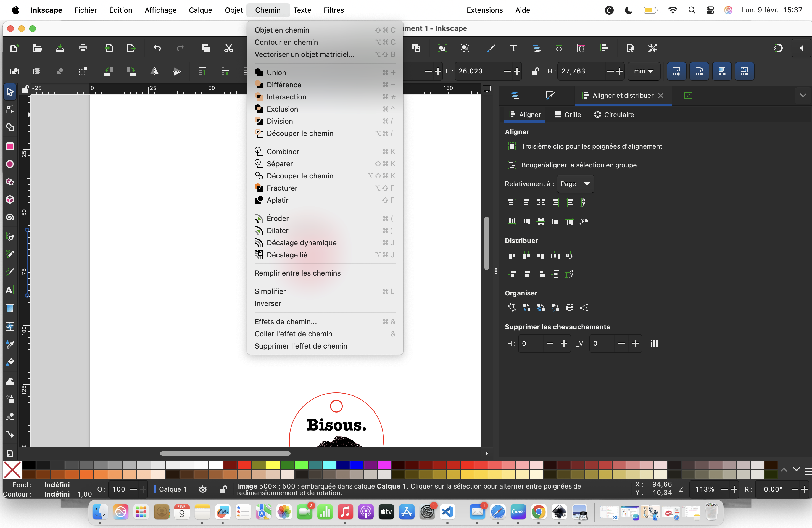812x528 pixels.
Task: Click the Cut scissors icon
Action: point(228,48)
